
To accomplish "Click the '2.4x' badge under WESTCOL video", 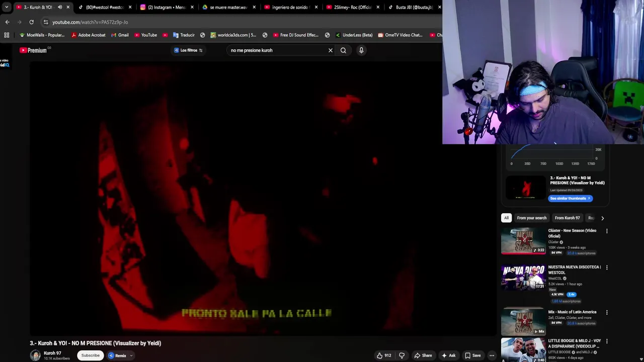I will coord(571,295).
